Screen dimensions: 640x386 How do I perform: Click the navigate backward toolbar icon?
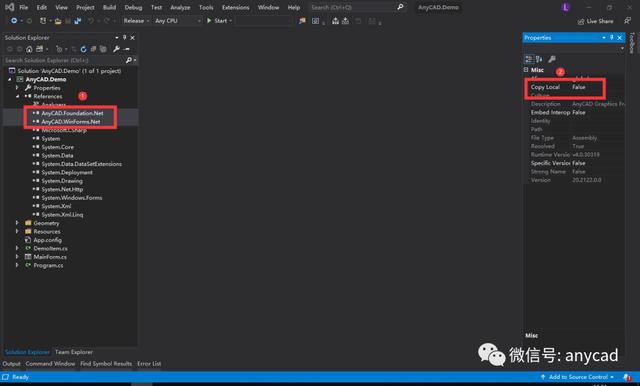click(14, 20)
